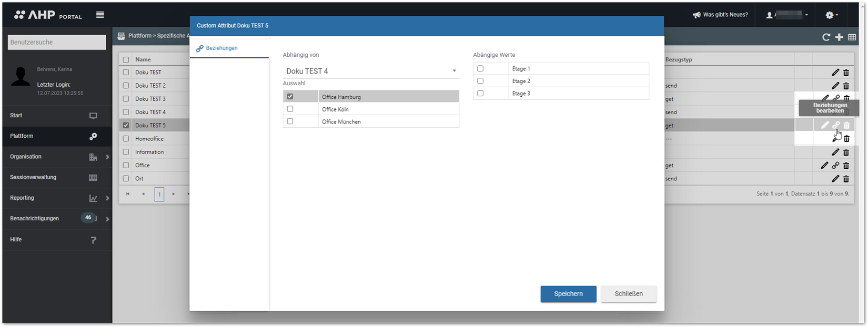868x327 pixels.
Task: Open Start in the sidebar
Action: coord(57,115)
